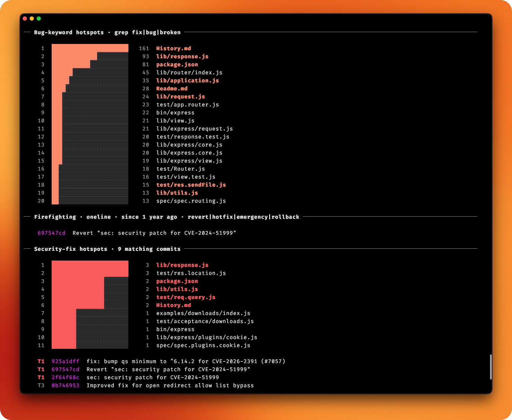The image size is (512, 420).
Task: Click lib/express/core.js entry
Action: click(189, 145)
